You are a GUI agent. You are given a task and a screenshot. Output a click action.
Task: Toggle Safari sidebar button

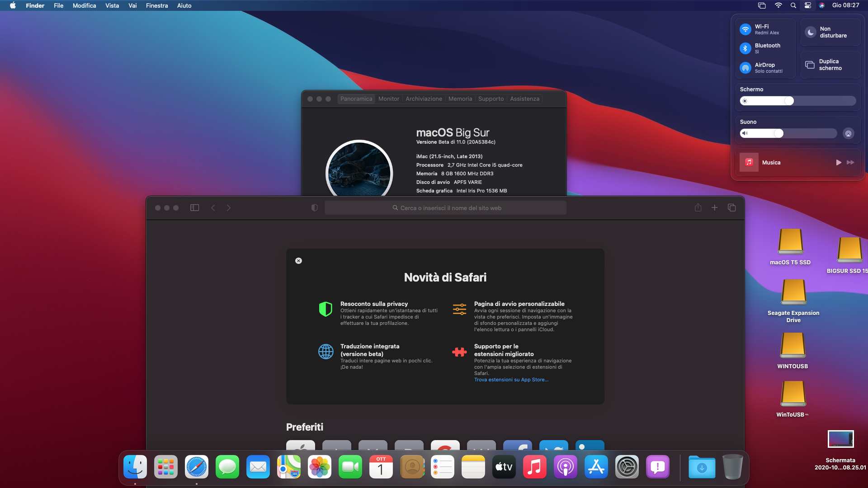pyautogui.click(x=194, y=208)
